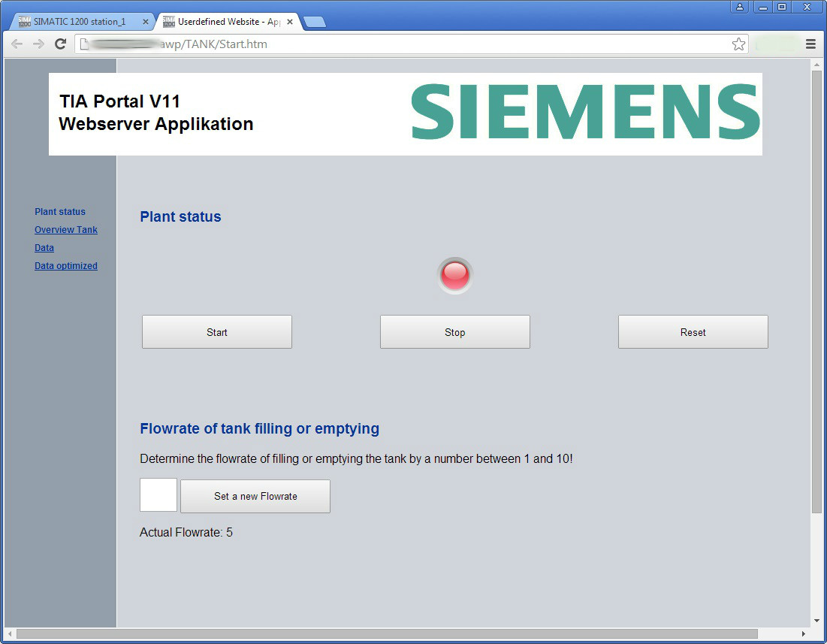The width and height of the screenshot is (827, 644).
Task: Click the horizontal scrollbar thumb
Action: (387, 633)
